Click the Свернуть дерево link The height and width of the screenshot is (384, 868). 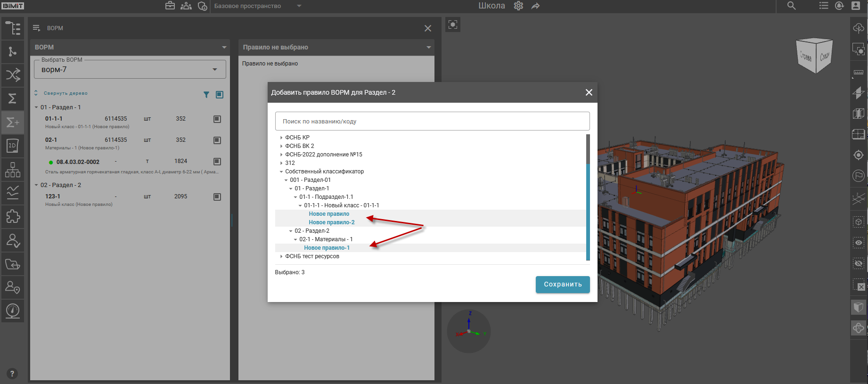point(66,93)
